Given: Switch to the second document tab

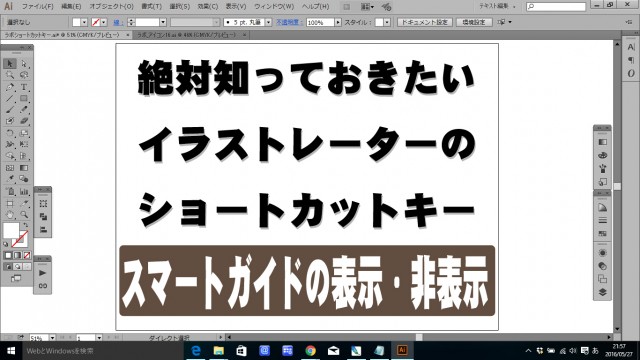Looking at the screenshot, I should (x=189, y=35).
